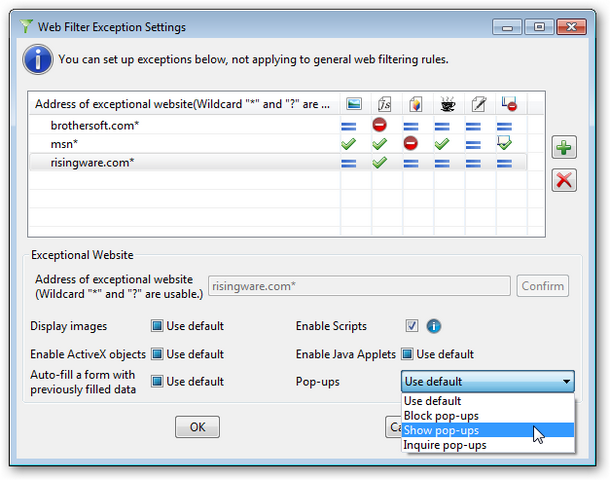Click the JS scripts column header icon
This screenshot has height=480, width=610.
[384, 103]
